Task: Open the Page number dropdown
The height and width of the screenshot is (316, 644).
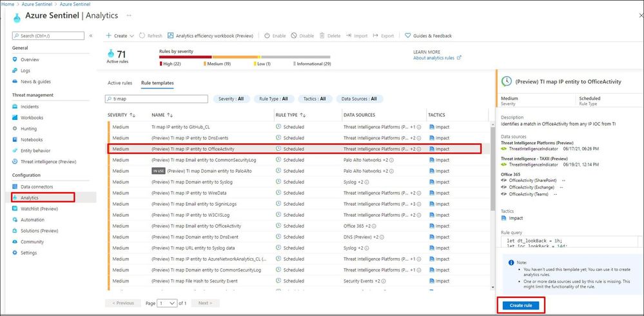Action: 167,303
